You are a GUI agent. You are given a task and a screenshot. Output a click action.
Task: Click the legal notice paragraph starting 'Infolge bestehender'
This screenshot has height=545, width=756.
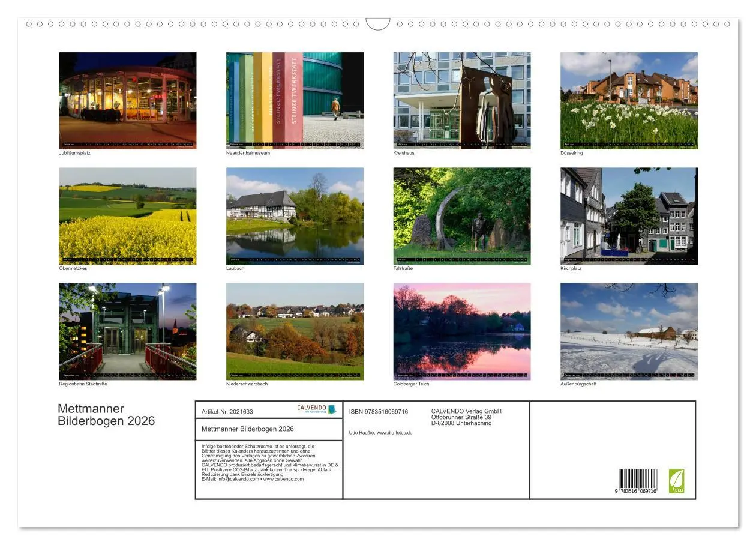point(270,463)
